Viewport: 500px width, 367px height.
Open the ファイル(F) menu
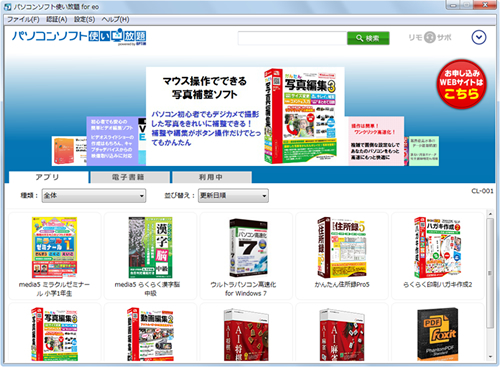(x=23, y=20)
